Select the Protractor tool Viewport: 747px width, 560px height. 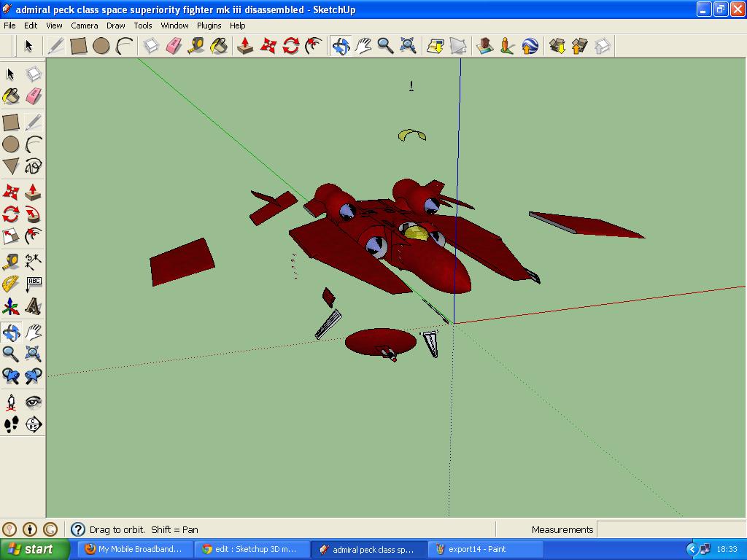[x=10, y=284]
